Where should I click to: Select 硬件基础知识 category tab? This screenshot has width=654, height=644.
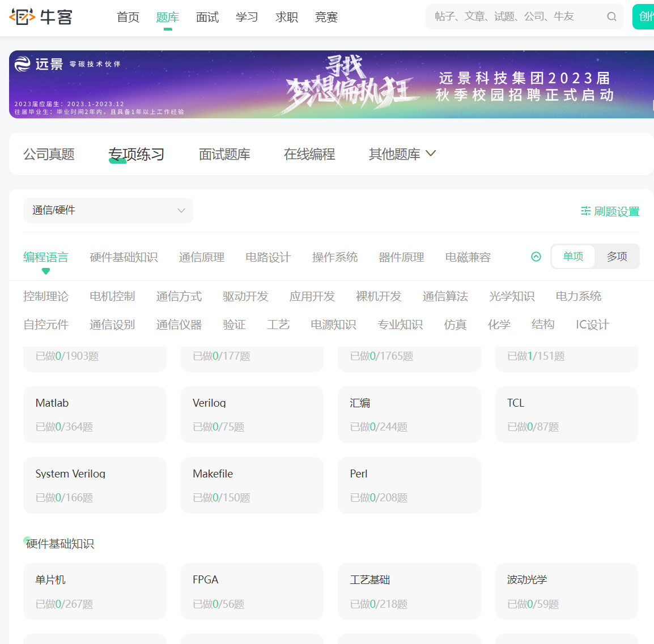[x=124, y=257]
